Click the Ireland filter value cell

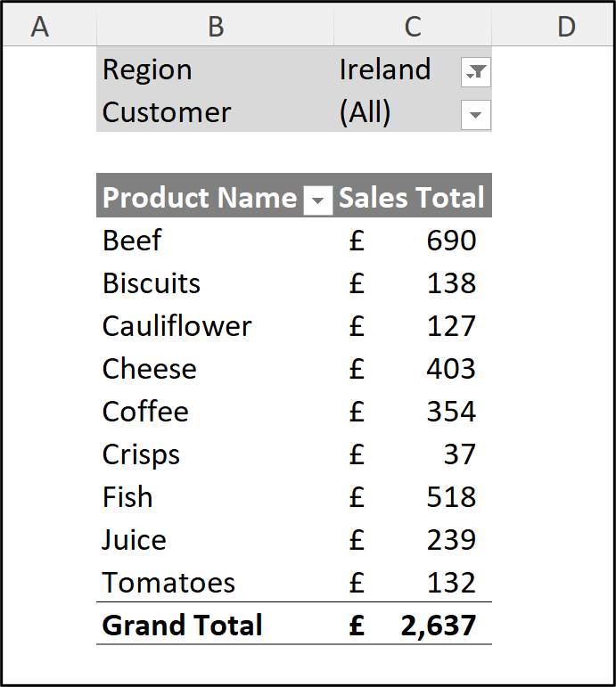pyautogui.click(x=385, y=70)
